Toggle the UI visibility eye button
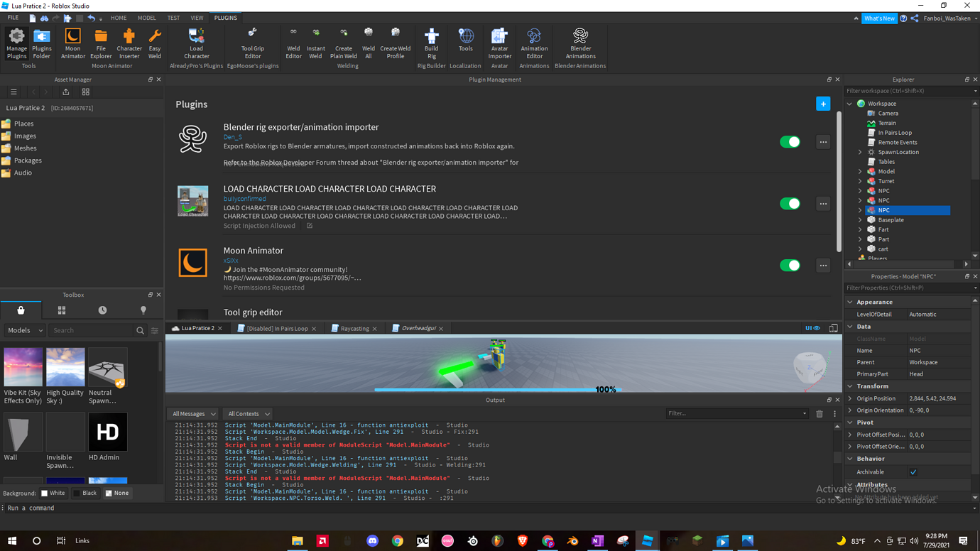 tap(812, 328)
